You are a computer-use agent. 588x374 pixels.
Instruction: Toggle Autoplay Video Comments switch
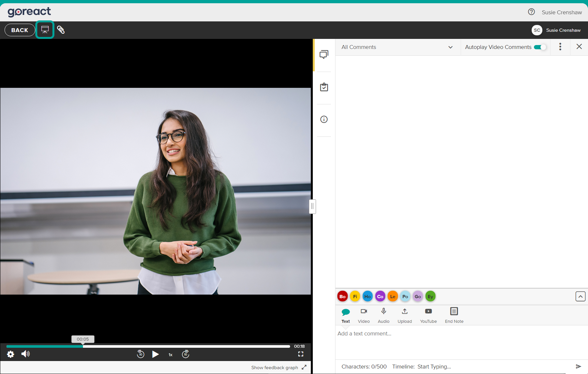pos(540,47)
